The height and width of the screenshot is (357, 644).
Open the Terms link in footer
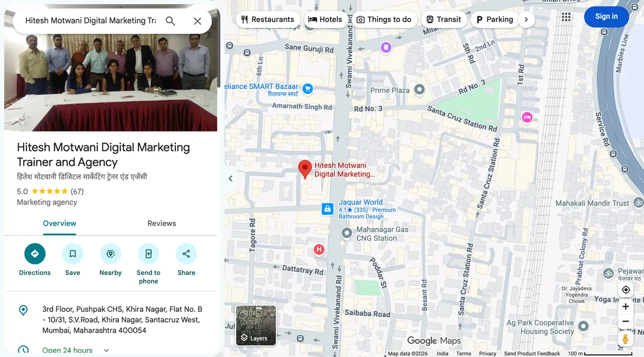click(464, 354)
